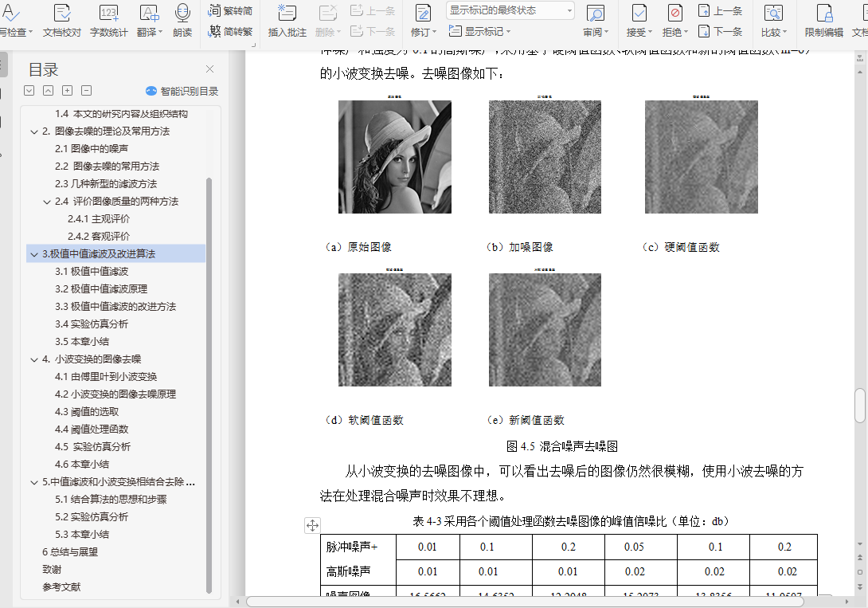Open the 比较 dropdown arrow
The height and width of the screenshot is (608, 868).
784,32
